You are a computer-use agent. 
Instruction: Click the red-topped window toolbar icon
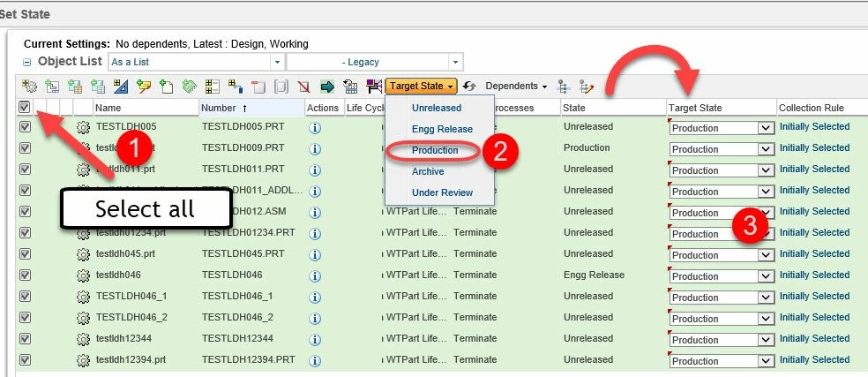(x=258, y=87)
